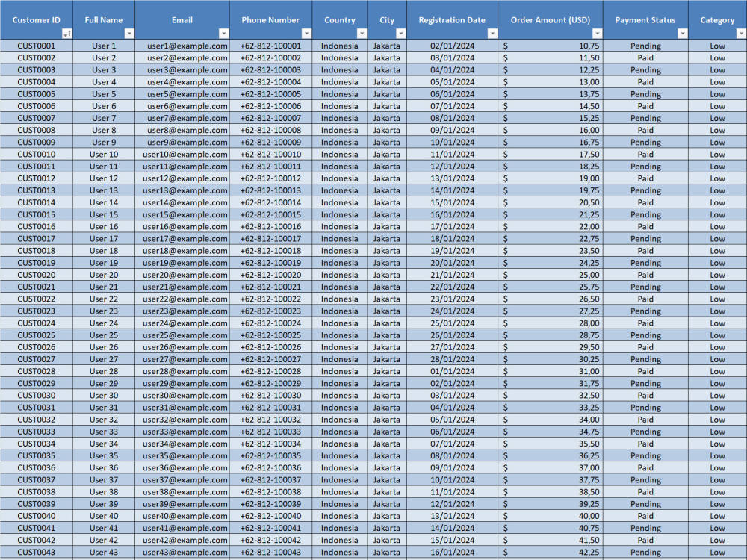Select the Full Name header cell

(104, 20)
